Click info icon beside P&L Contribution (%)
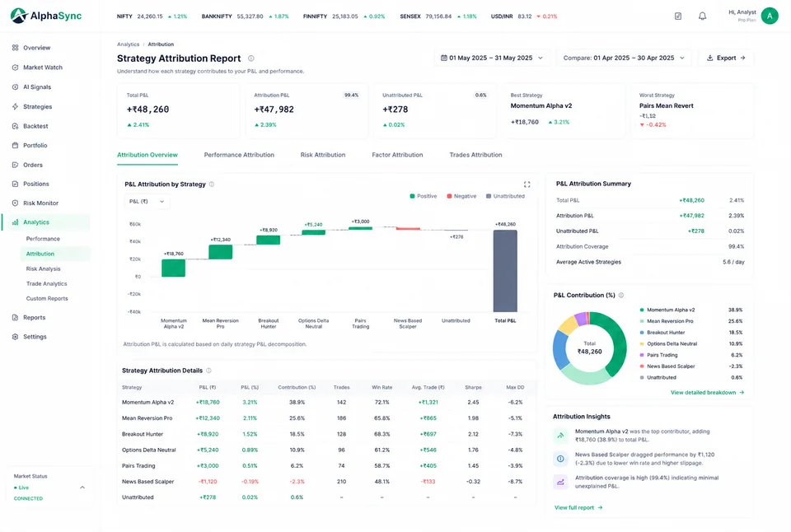This screenshot has height=532, width=791. (621, 296)
